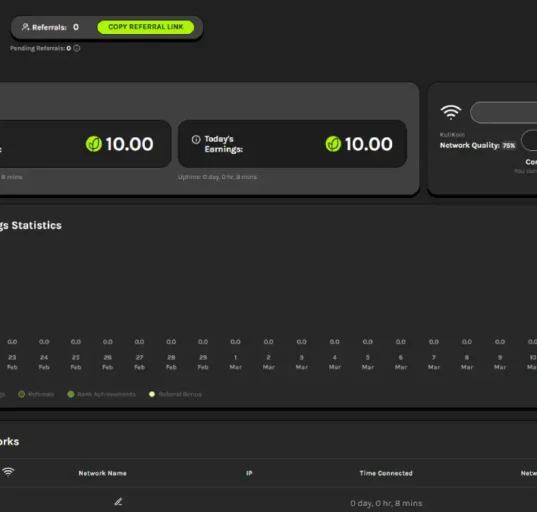Click the COPY REFERRAL LINK button
The height and width of the screenshot is (512, 537).
[146, 27]
